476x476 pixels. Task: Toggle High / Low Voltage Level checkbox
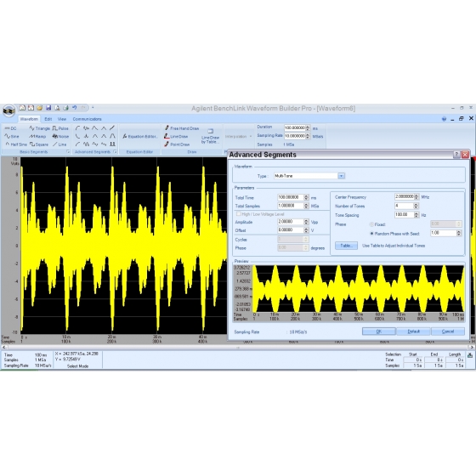tap(239, 214)
